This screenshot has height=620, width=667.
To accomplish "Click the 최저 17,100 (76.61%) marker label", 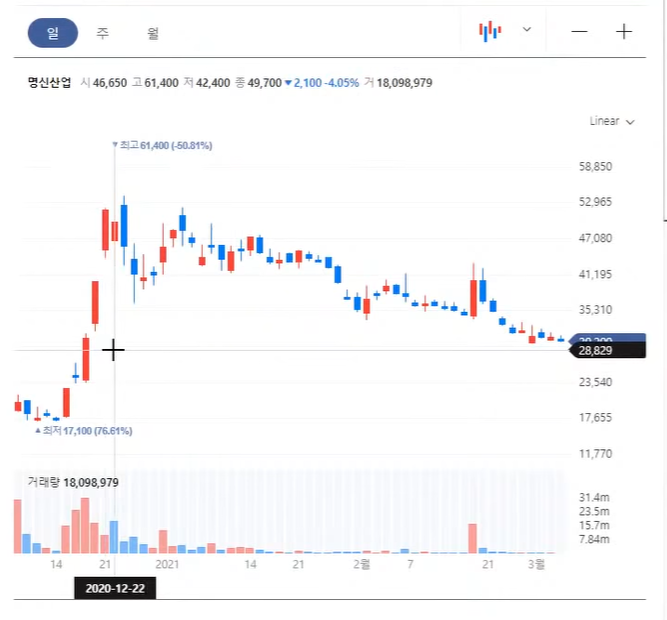I will tap(84, 431).
